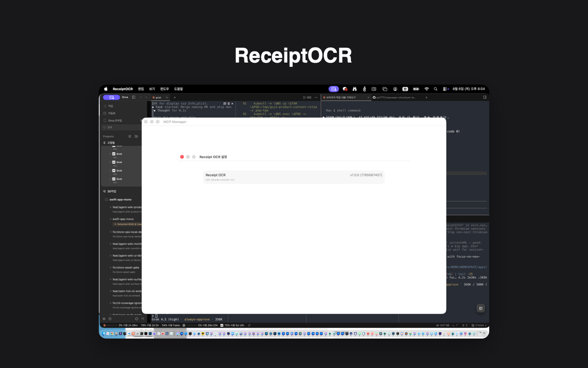
Task: Click the purple Orca workspace button
Action: [x=111, y=98]
